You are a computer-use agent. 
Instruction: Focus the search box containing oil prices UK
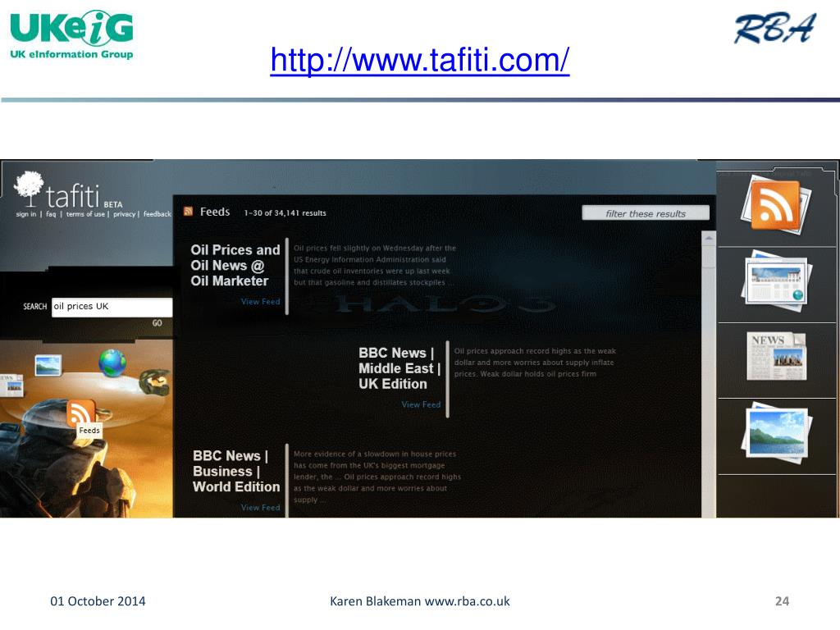point(112,307)
